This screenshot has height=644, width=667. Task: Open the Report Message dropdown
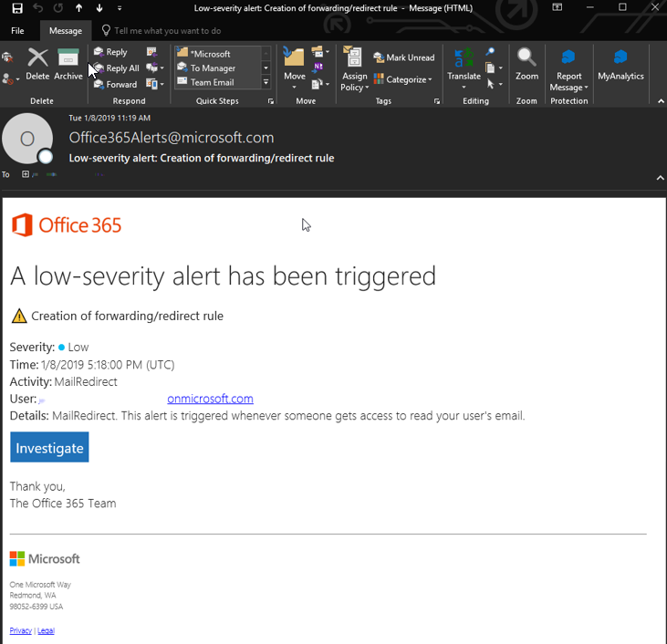(x=568, y=69)
